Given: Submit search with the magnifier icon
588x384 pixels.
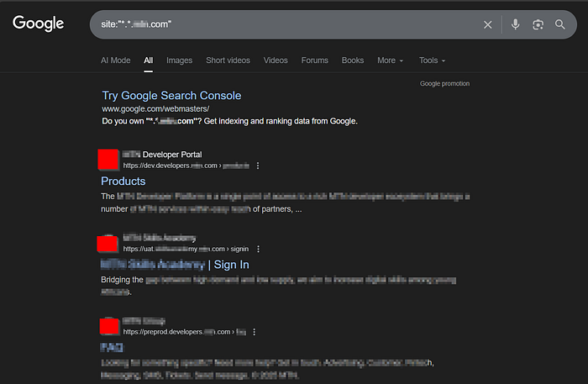Looking at the screenshot, I should (560, 24).
